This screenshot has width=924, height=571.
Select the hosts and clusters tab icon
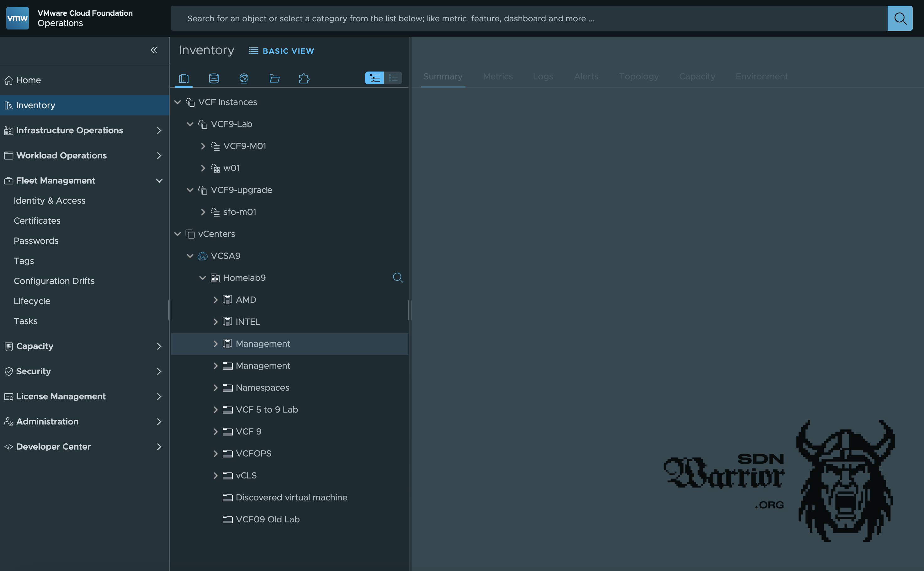click(184, 78)
